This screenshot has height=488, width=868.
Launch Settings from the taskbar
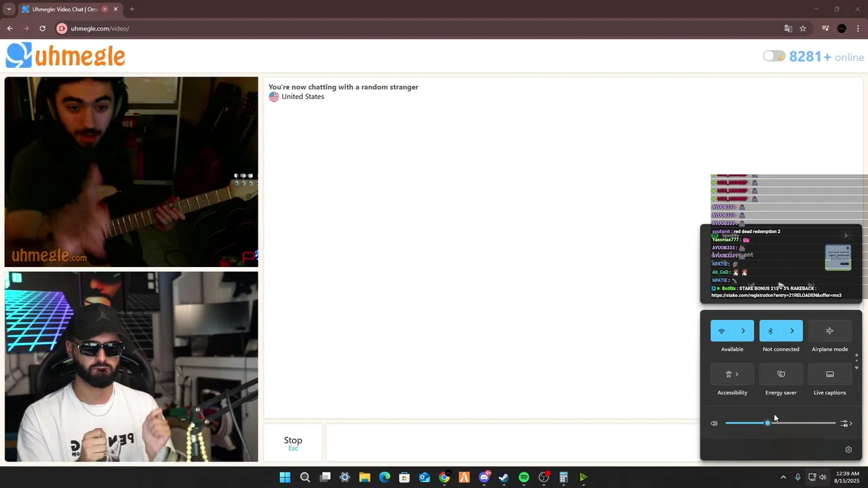[x=344, y=477]
